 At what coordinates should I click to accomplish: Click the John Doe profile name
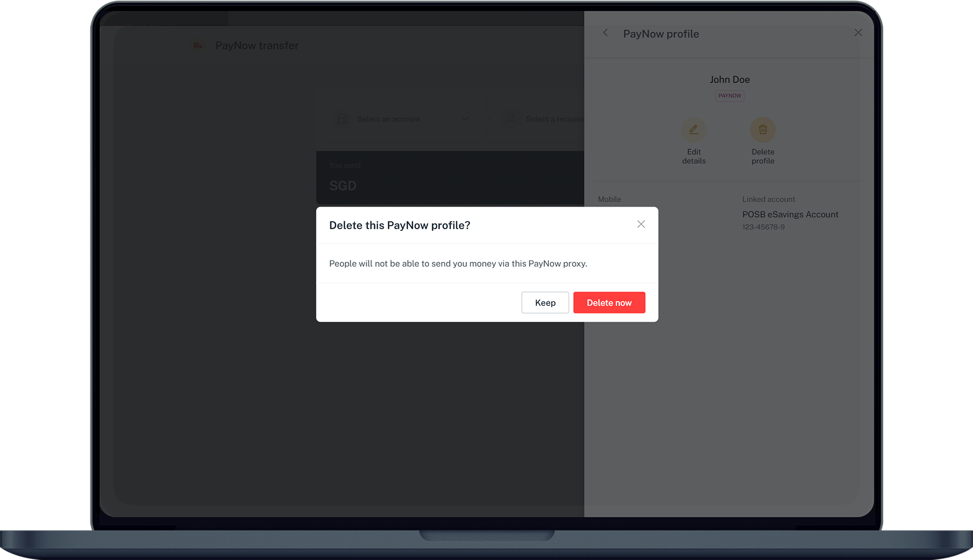tap(729, 79)
